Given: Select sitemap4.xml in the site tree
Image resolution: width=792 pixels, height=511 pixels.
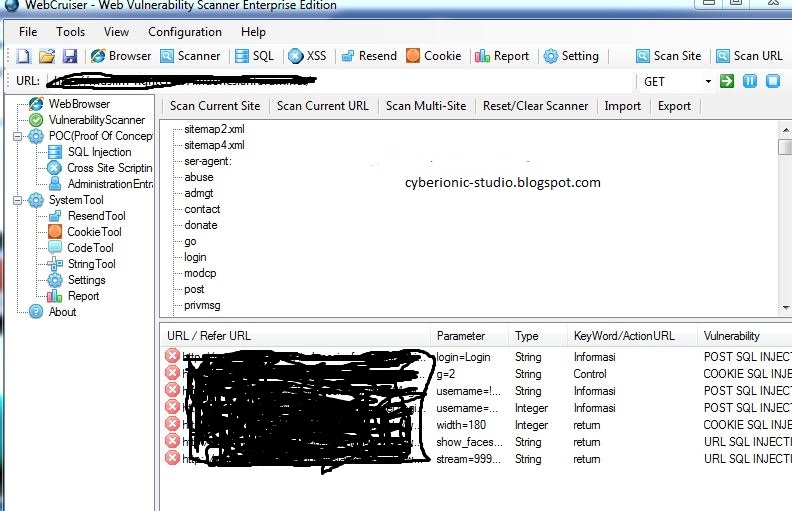Looking at the screenshot, I should tap(214, 145).
